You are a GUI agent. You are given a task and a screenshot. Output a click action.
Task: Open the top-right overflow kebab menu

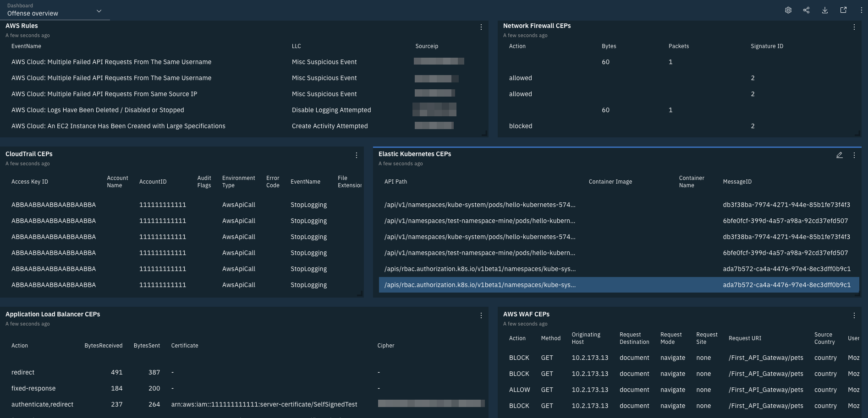pos(861,10)
